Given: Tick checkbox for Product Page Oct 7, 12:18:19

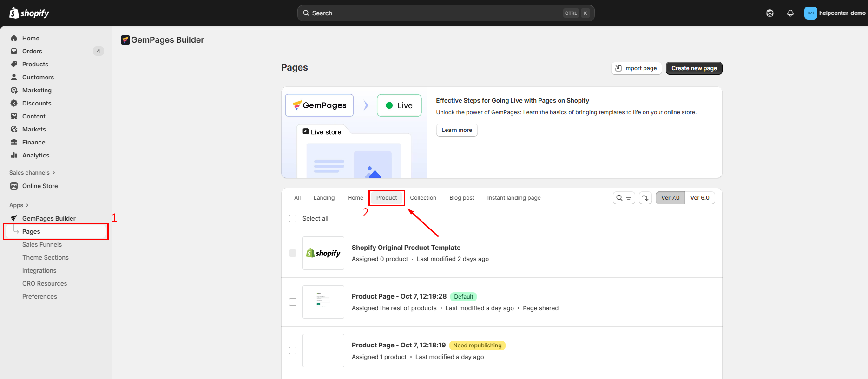Looking at the screenshot, I should click(293, 351).
